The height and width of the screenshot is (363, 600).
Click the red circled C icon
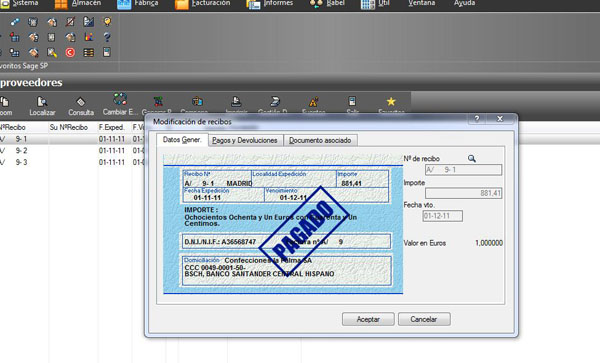coord(70,52)
